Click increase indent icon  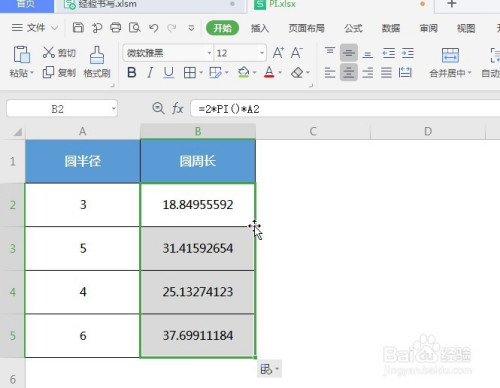407,53
